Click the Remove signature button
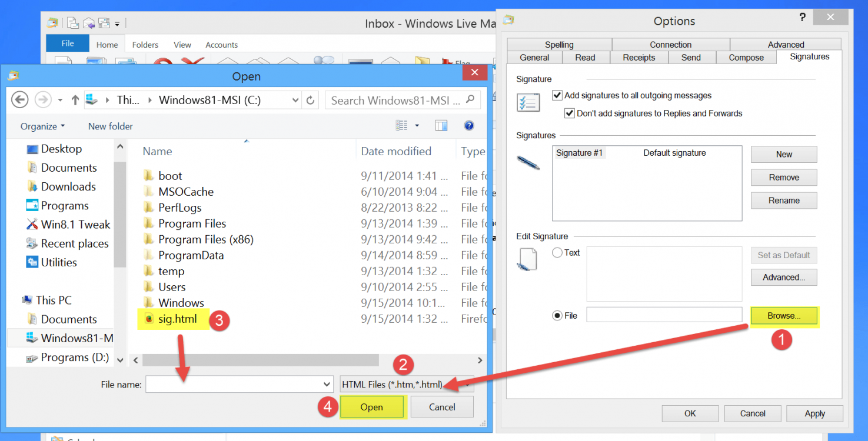The image size is (868, 441). 784,177
